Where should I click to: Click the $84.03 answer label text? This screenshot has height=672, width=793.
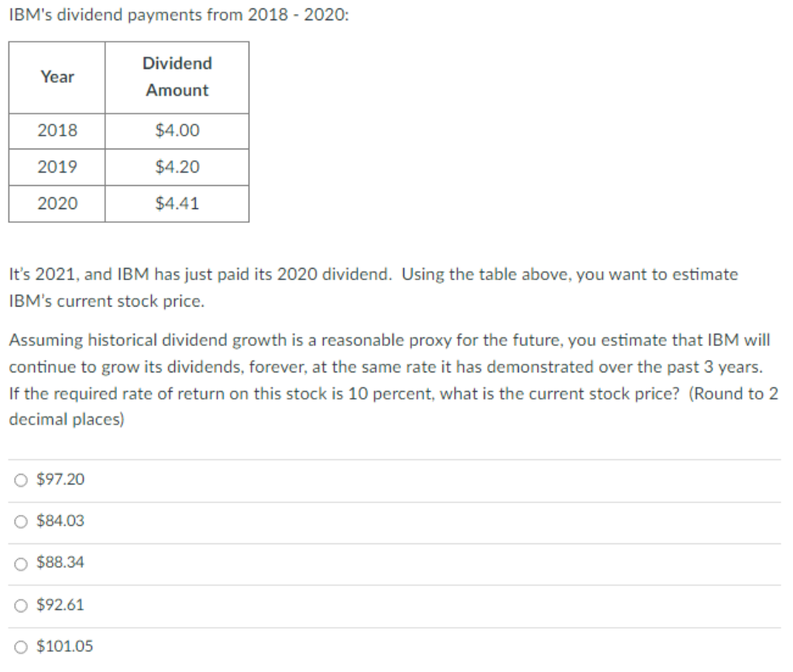[x=59, y=521]
